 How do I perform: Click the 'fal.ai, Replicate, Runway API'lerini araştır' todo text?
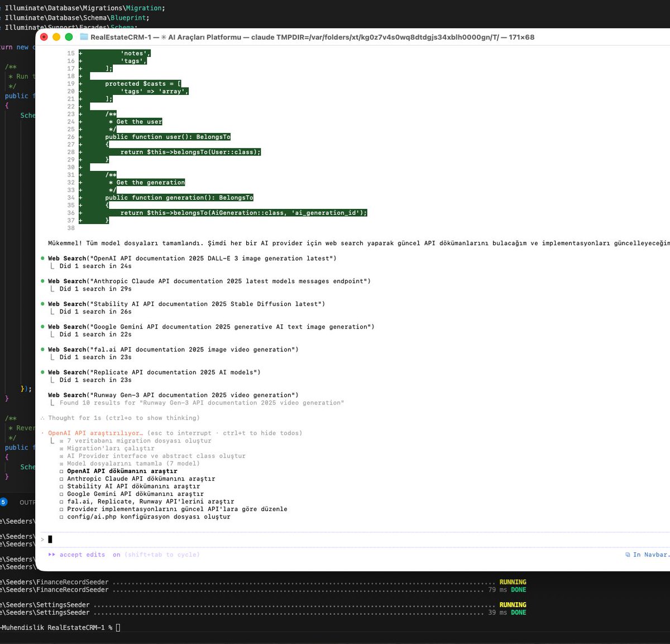[x=151, y=502]
